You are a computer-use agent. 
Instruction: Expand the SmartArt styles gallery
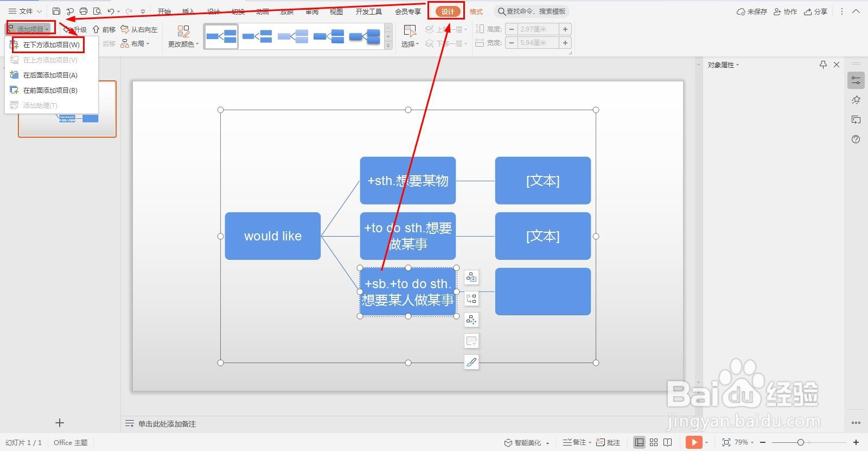point(388,46)
